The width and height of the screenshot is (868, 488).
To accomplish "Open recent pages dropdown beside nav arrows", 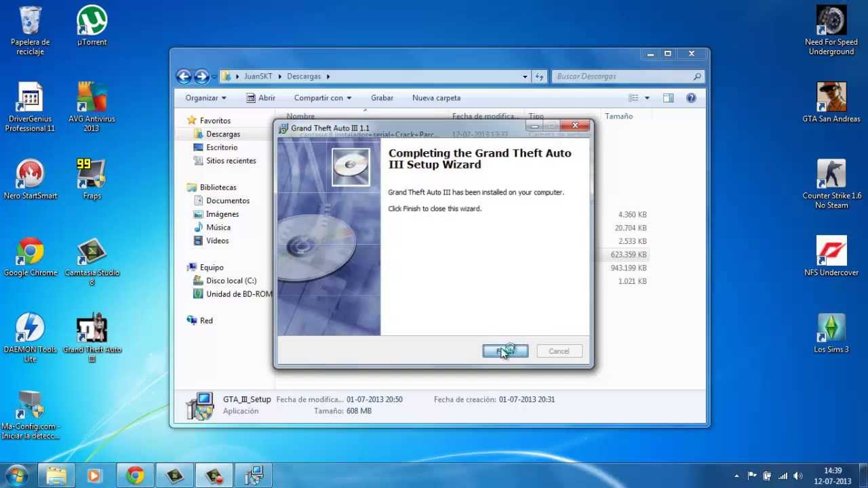I will click(214, 77).
